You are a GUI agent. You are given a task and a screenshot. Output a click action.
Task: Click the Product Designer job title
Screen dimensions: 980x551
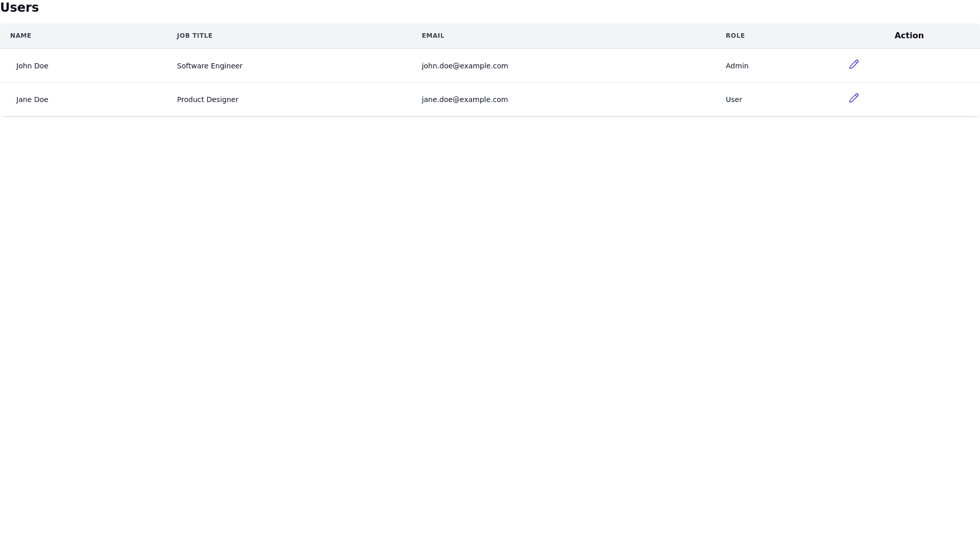point(207,99)
